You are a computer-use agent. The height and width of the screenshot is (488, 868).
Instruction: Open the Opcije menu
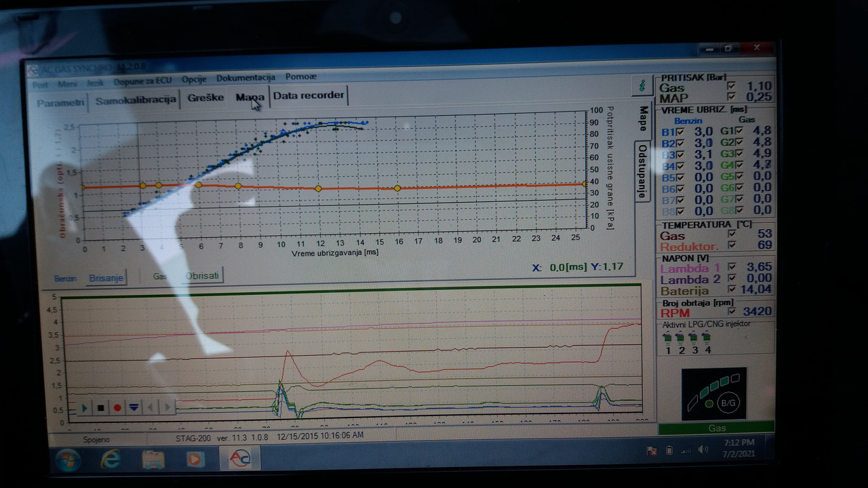click(194, 79)
